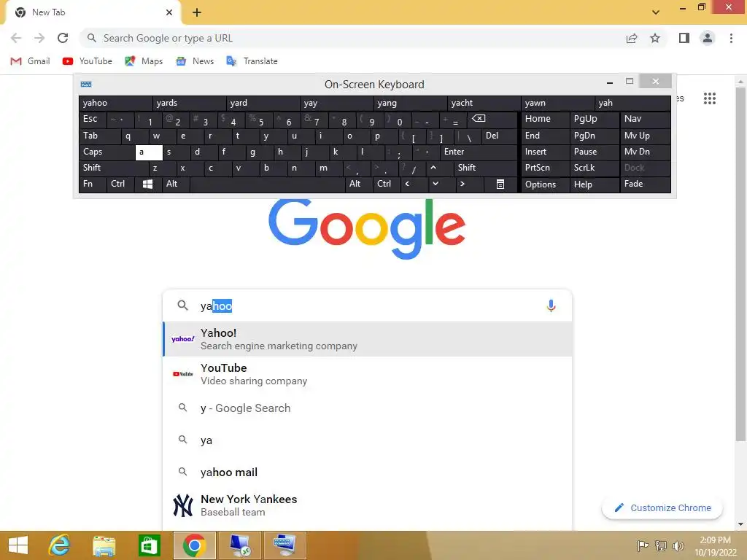Image resolution: width=747 pixels, height=560 pixels.
Task: Tap the Esc key on the keyboard
Action: coord(93,119)
